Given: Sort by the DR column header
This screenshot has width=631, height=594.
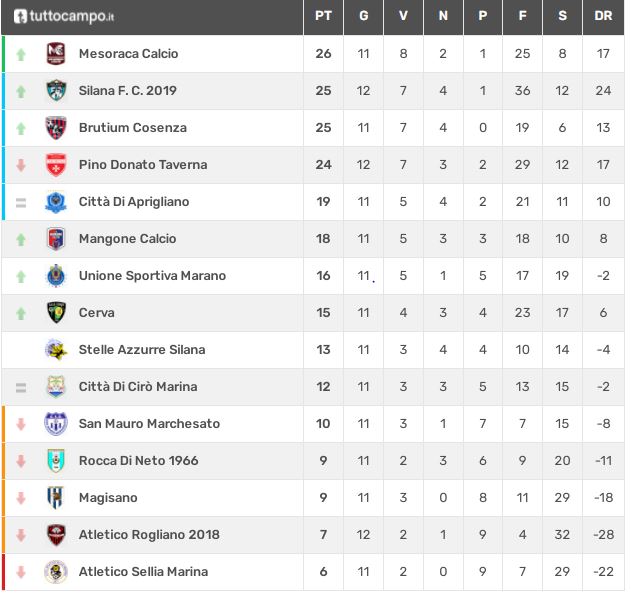Looking at the screenshot, I should coord(603,16).
